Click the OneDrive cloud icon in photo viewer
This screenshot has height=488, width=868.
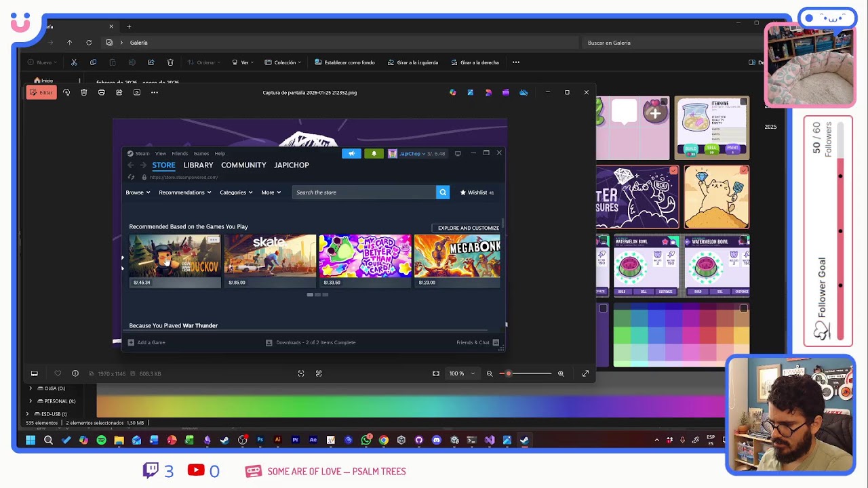pos(524,92)
